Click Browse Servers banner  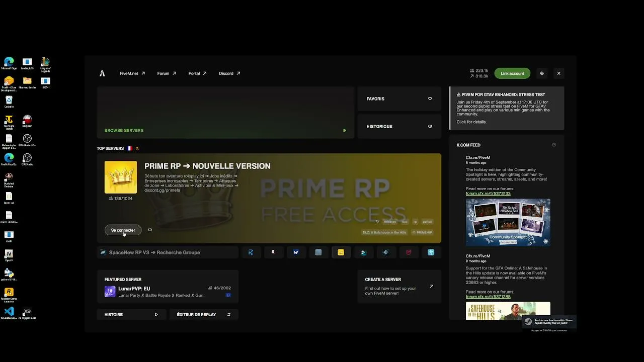[225, 113]
